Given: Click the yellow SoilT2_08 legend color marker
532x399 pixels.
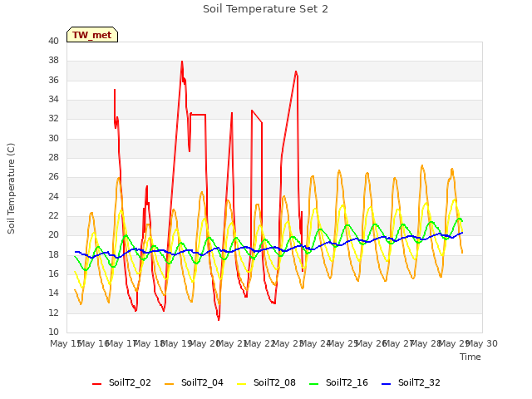Looking at the screenshot, I should pos(242,384).
